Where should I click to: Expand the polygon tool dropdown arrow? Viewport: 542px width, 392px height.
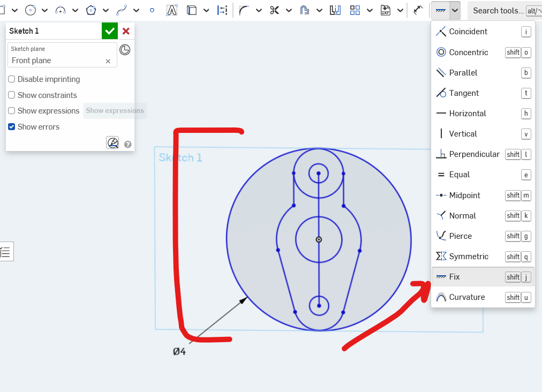pyautogui.click(x=106, y=10)
